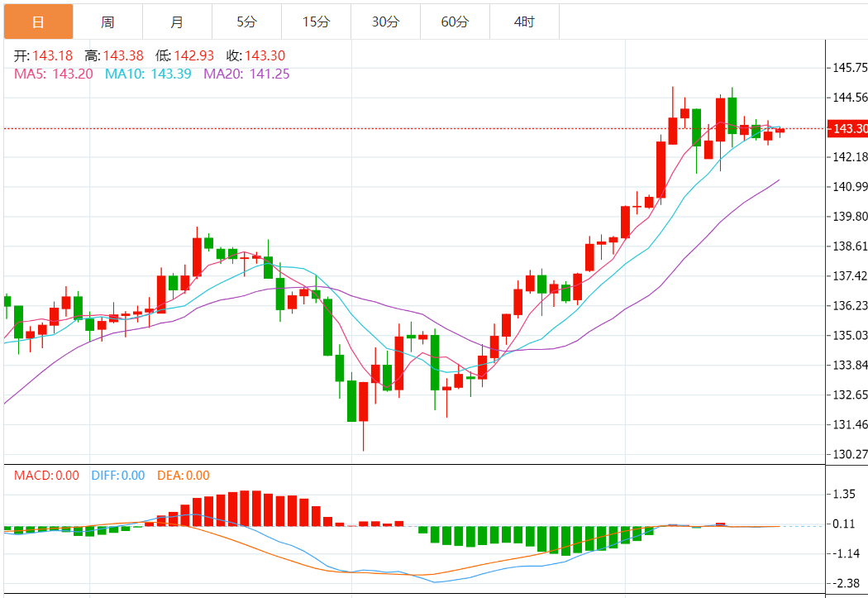This screenshot has height=598, width=868.
Task: Open the 15分 timeframe tab
Action: point(316,22)
